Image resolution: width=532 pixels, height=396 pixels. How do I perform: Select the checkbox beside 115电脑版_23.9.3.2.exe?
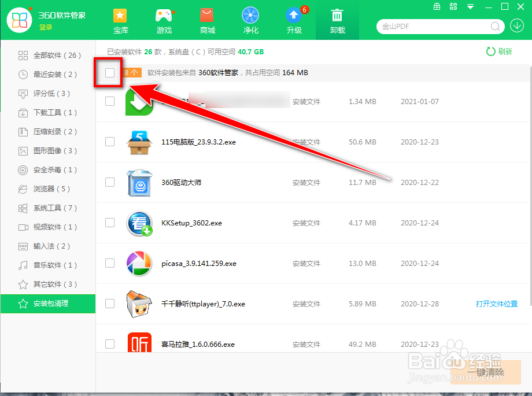(110, 142)
